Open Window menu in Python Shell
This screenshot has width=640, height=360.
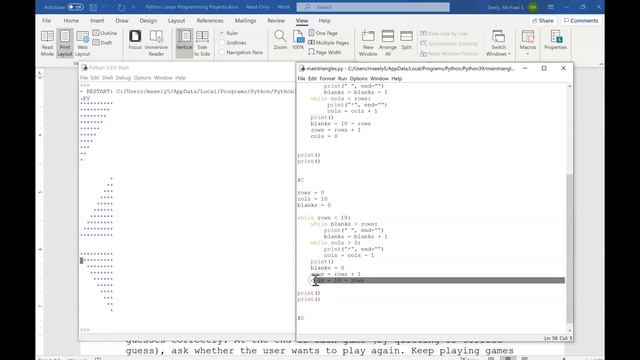point(163,78)
